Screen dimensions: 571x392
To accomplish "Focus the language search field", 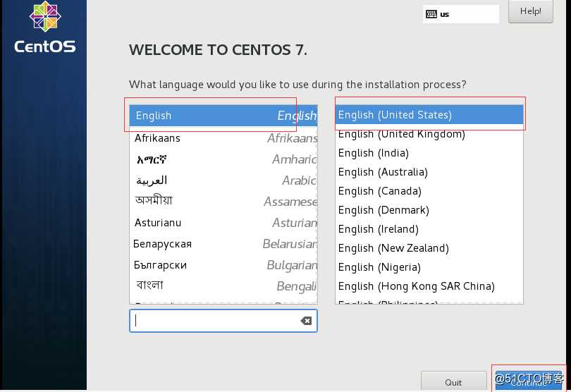I will pyautogui.click(x=223, y=321).
